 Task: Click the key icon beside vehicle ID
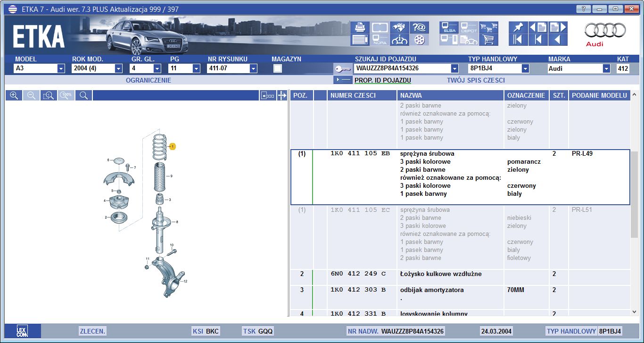coord(343,69)
